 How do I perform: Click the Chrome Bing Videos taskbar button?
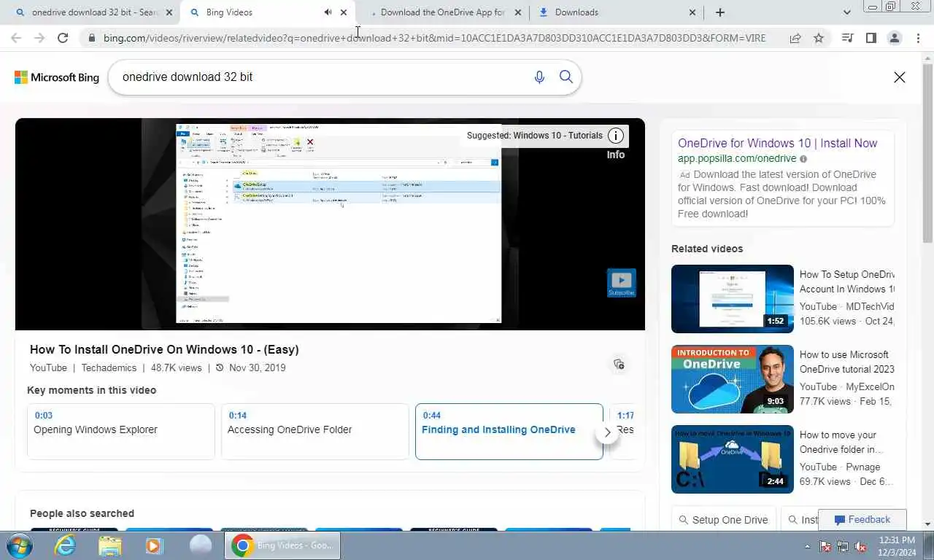click(282, 545)
